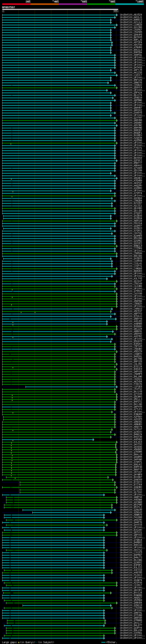Select label UniRef100_Q5XIM9
146x644 pixels.
pyautogui.click(x=131, y=170)
